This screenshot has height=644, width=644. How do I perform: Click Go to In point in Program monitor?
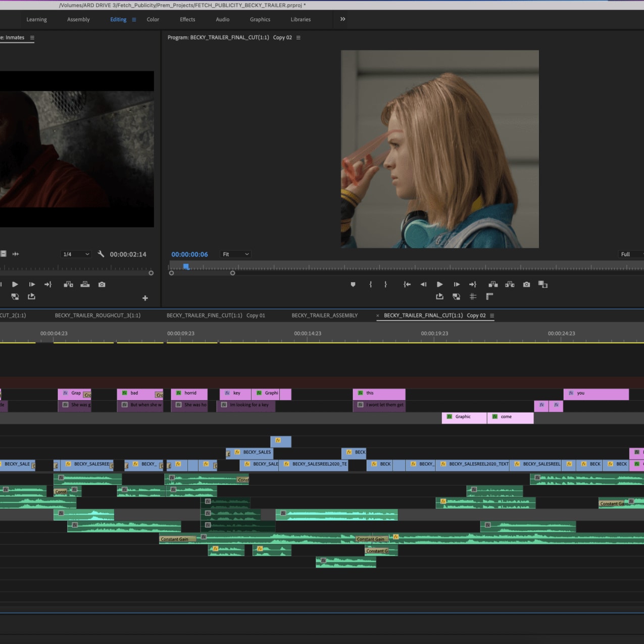pos(407,284)
